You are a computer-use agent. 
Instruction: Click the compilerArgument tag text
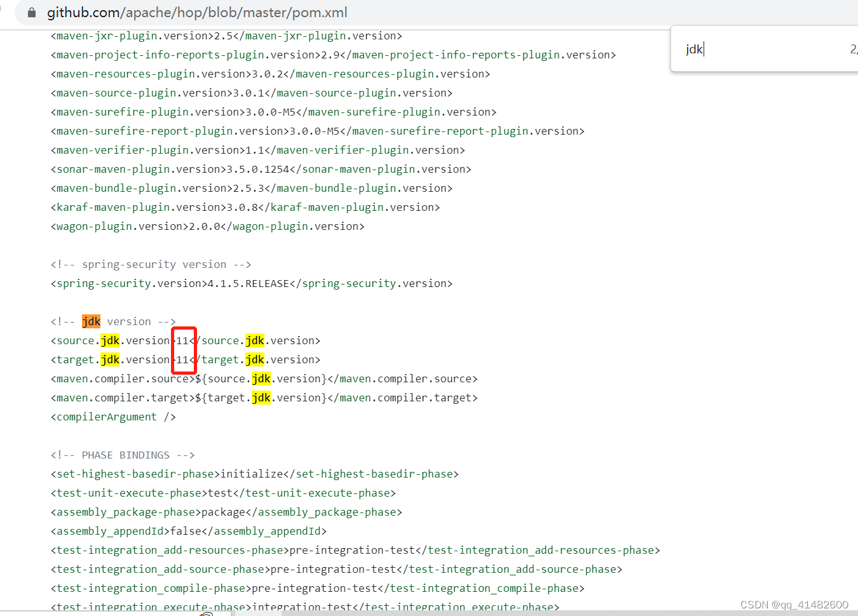pyautogui.click(x=104, y=417)
